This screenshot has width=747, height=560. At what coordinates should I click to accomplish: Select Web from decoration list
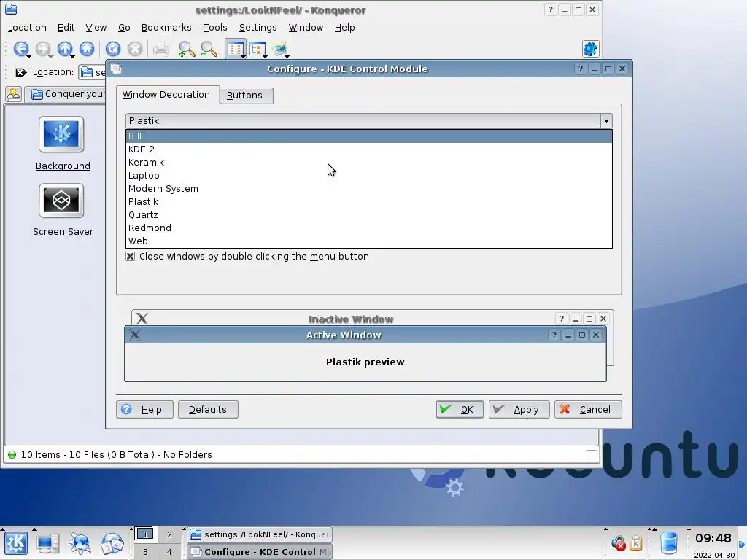click(368, 241)
